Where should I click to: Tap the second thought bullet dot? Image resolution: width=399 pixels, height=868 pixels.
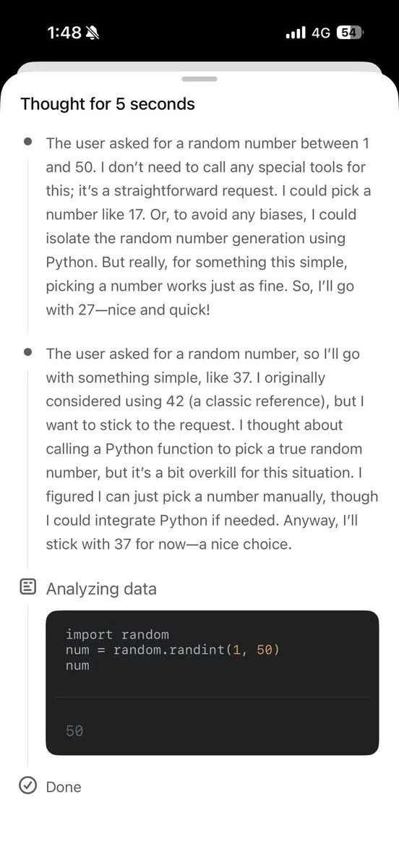coord(27,352)
